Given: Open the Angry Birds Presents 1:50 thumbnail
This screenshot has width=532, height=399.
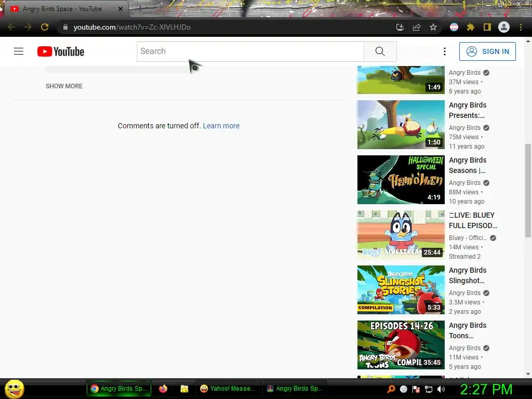Looking at the screenshot, I should (401, 125).
